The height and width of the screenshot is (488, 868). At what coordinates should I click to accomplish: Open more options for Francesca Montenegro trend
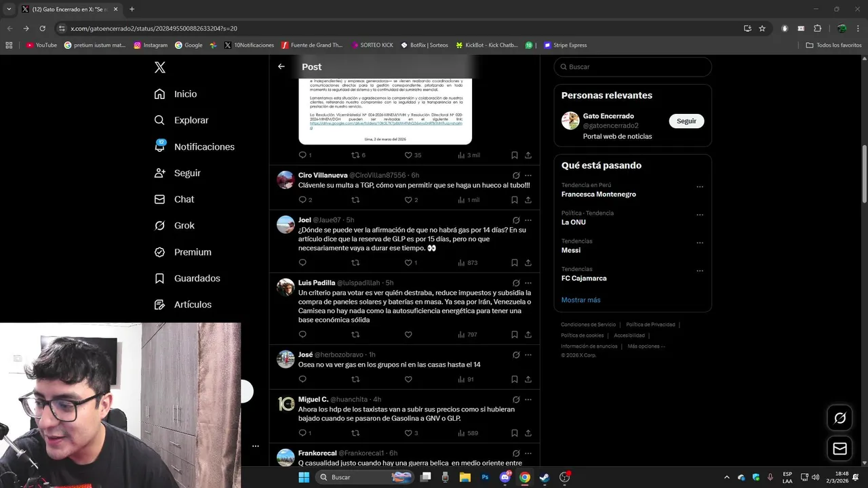coord(700,187)
